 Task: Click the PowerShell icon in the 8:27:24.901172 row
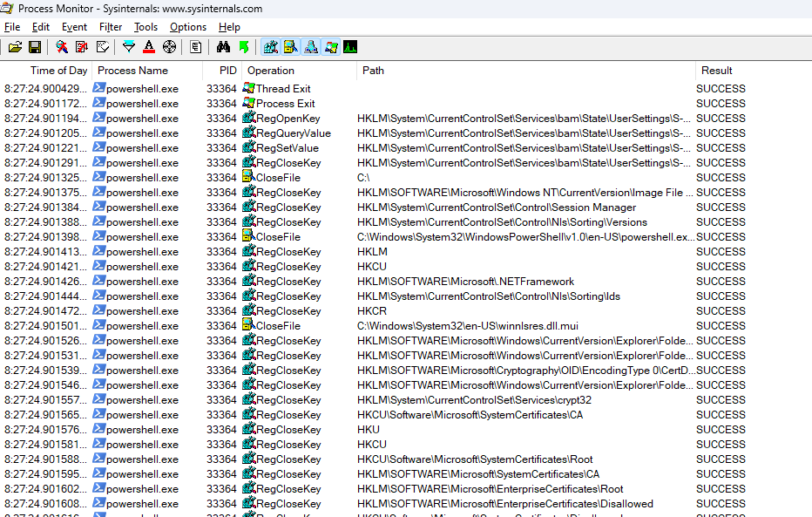click(99, 103)
